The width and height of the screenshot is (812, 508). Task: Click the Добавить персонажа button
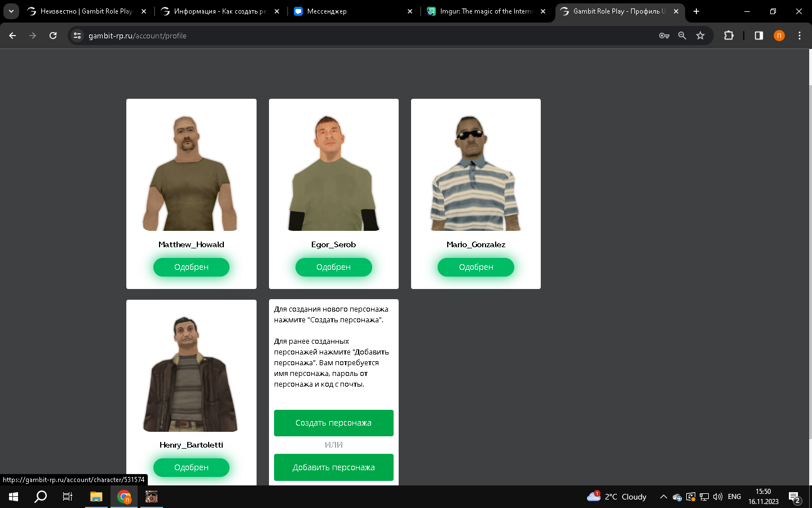tap(333, 467)
